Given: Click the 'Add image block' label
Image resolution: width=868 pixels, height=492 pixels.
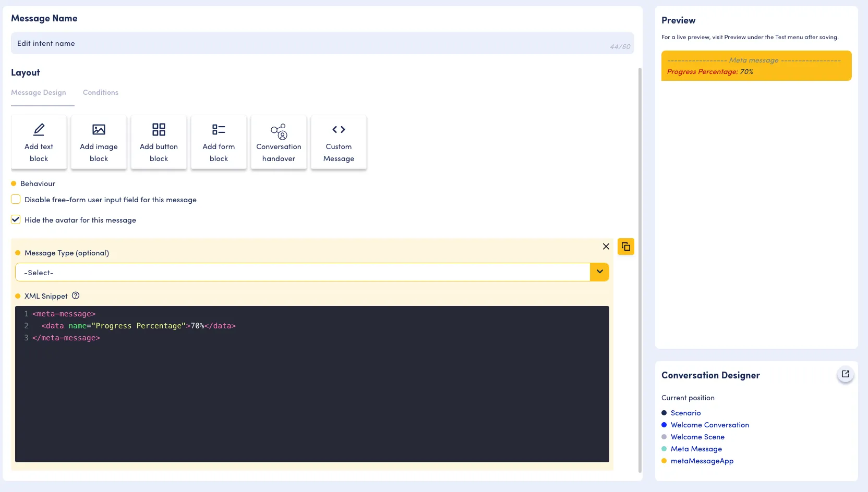Looking at the screenshot, I should point(99,153).
